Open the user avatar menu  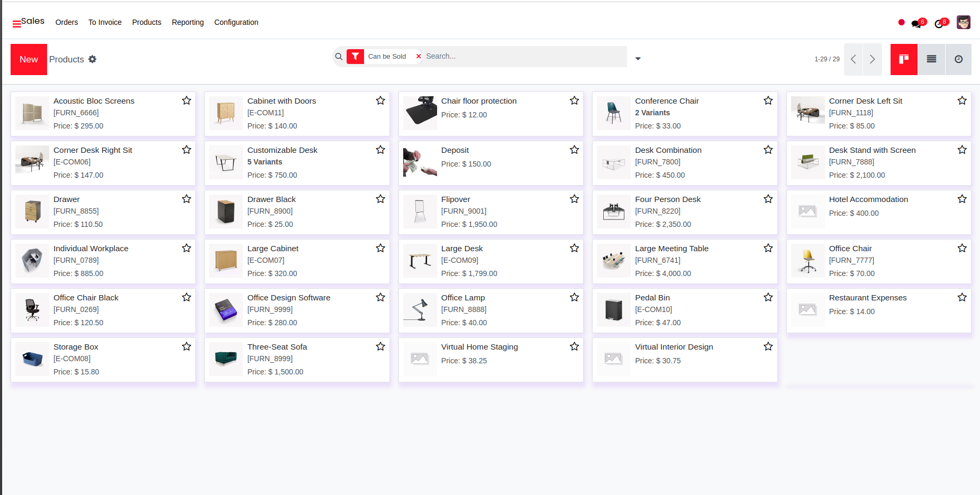(x=963, y=22)
